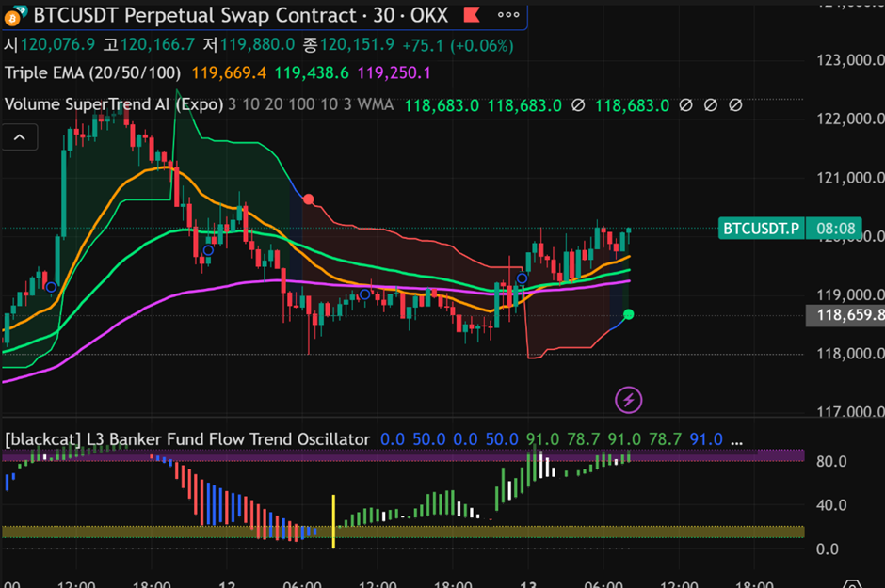Image resolution: width=885 pixels, height=588 pixels.
Task: Click the 123,000.0 price axis label
Action: tap(850, 60)
